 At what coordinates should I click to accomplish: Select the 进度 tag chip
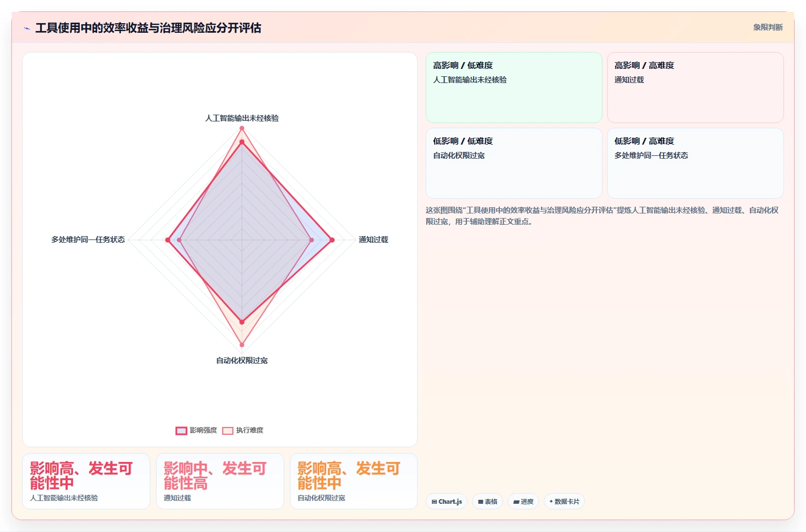click(523, 502)
